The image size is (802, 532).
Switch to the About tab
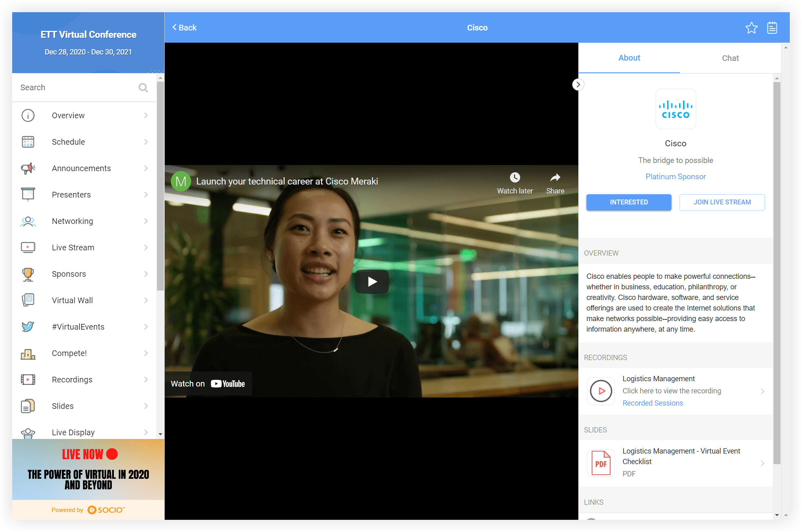(629, 58)
